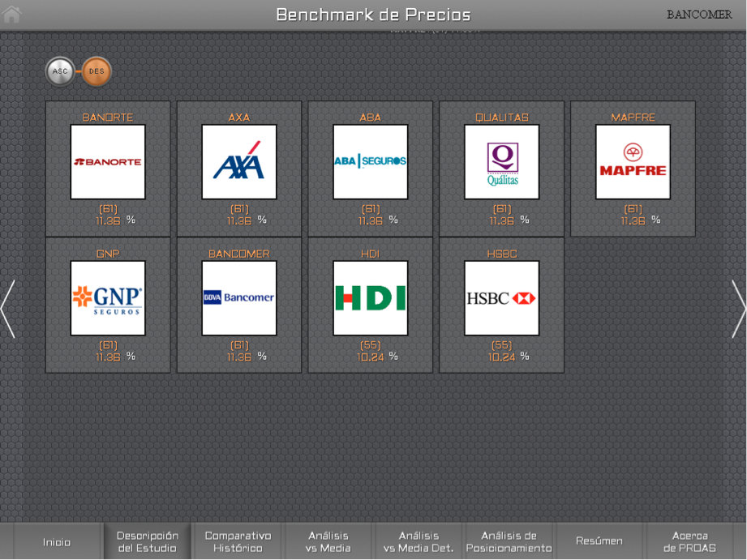The image size is (747, 560).
Task: Select the GNP Seguros logo
Action: (108, 298)
